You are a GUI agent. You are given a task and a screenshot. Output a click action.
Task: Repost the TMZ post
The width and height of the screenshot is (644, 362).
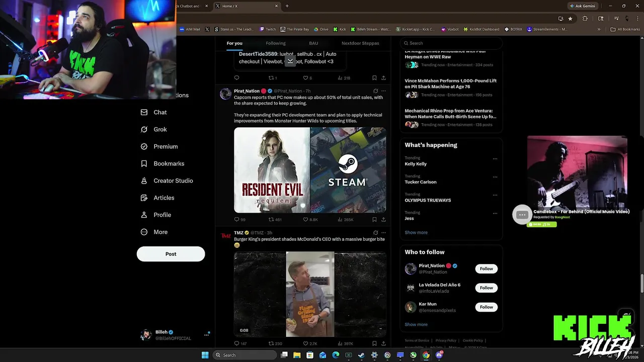pyautogui.click(x=275, y=344)
